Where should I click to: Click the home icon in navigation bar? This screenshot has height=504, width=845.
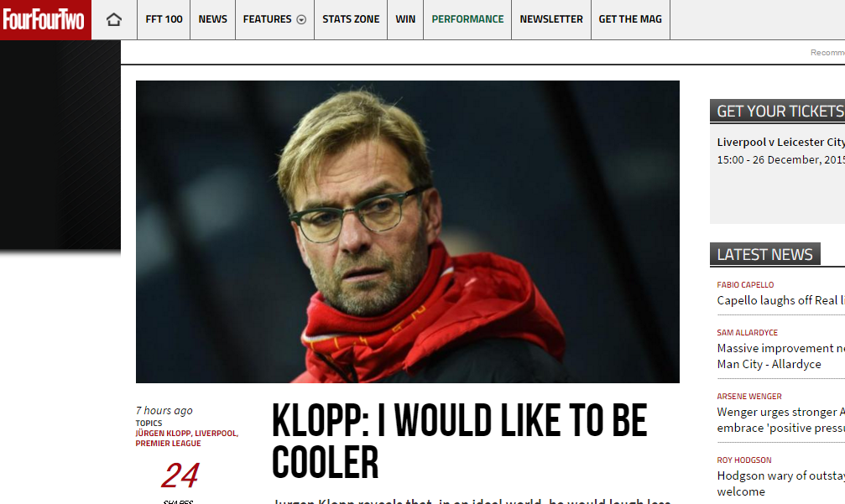(114, 19)
